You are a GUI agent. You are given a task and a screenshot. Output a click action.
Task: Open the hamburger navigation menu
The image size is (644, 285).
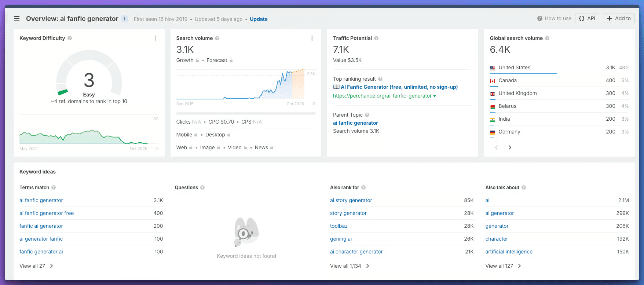[17, 18]
